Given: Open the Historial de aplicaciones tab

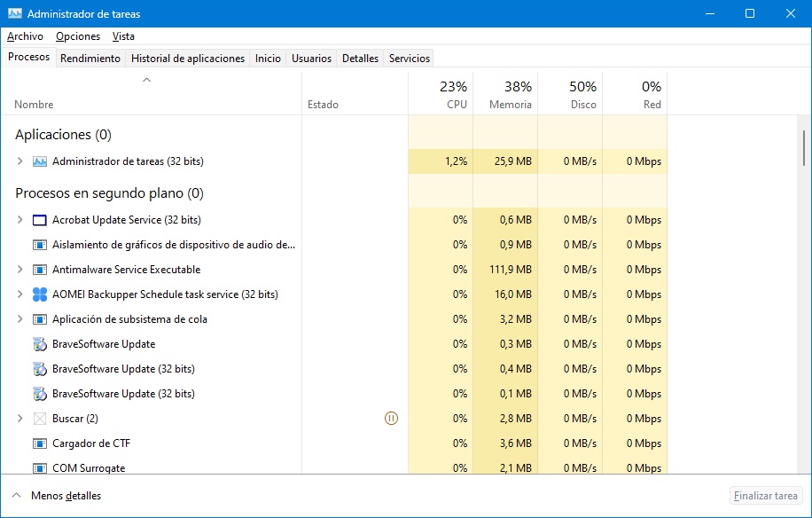Looking at the screenshot, I should tap(187, 59).
